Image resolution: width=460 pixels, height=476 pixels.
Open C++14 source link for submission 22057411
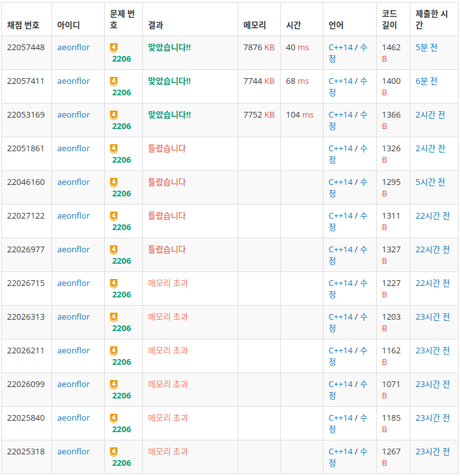tap(341, 81)
